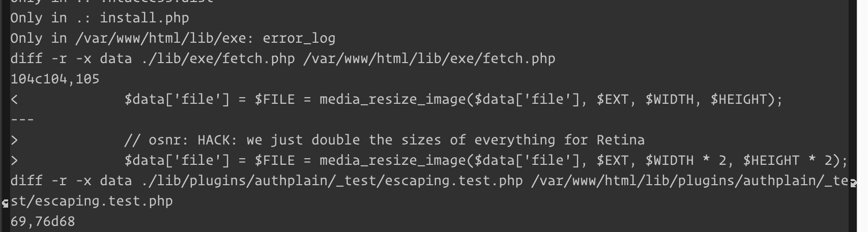Click the '/var/www/html/lib/exe/fetch.php' path
The height and width of the screenshot is (232, 868).
(x=429, y=59)
